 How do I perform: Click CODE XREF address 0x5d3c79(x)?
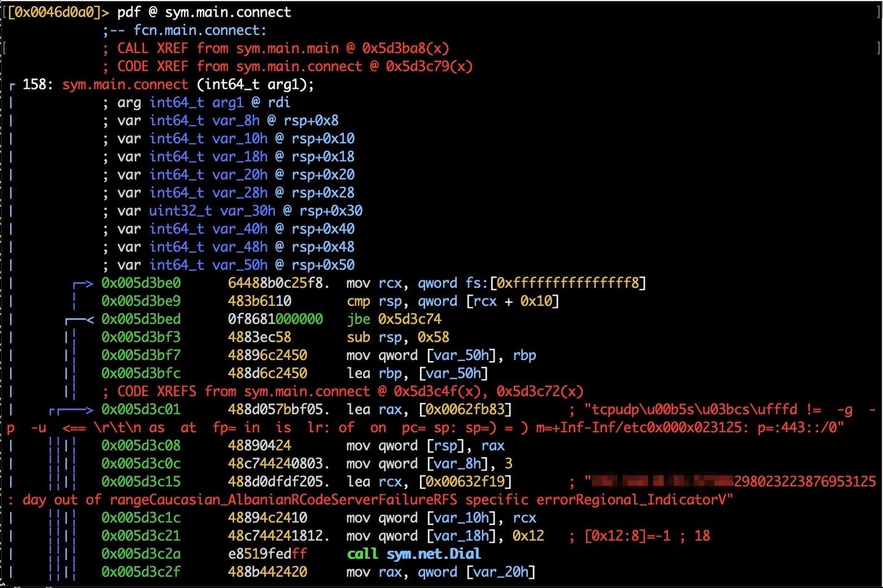[x=429, y=66]
